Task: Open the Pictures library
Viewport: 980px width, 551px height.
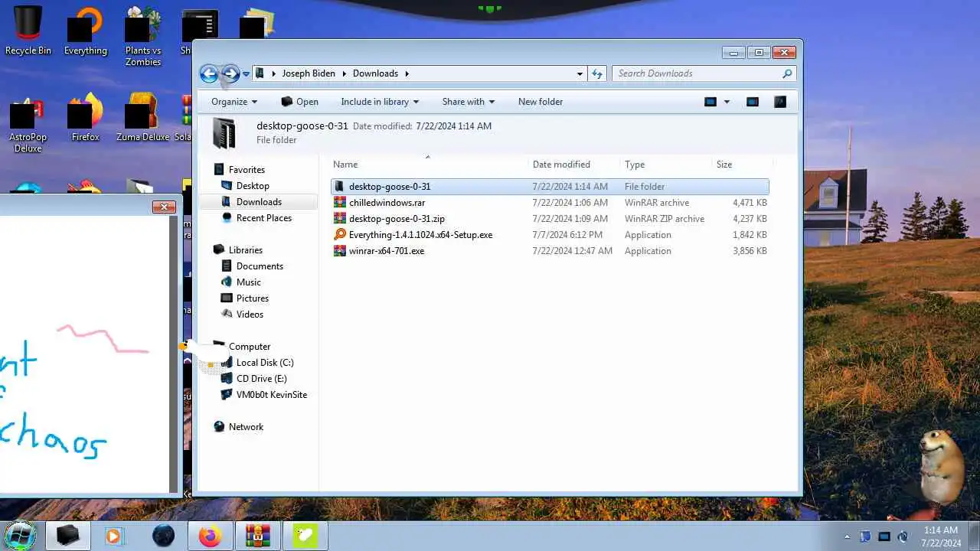Action: (x=253, y=298)
